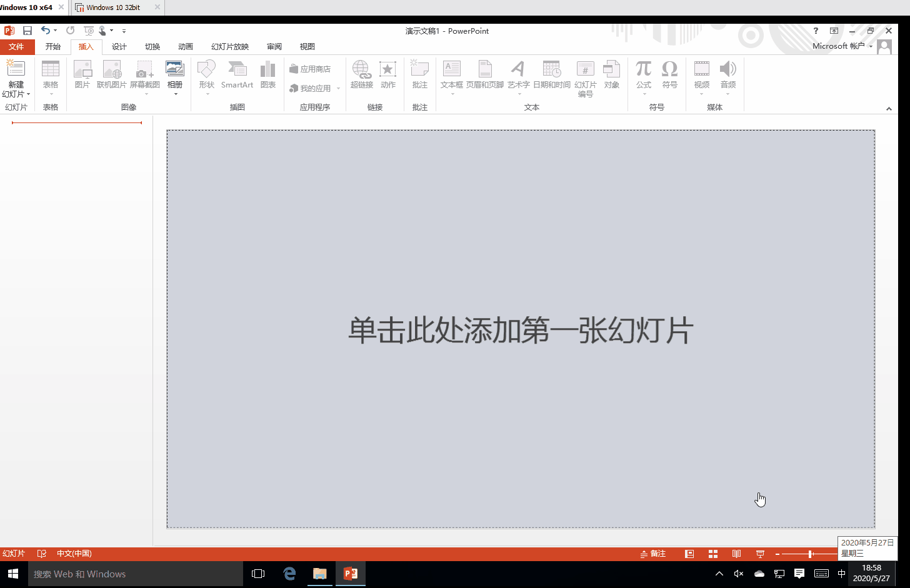Start slideshow from beginning via quick access icon
This screenshot has height=588, width=910.
(88, 30)
